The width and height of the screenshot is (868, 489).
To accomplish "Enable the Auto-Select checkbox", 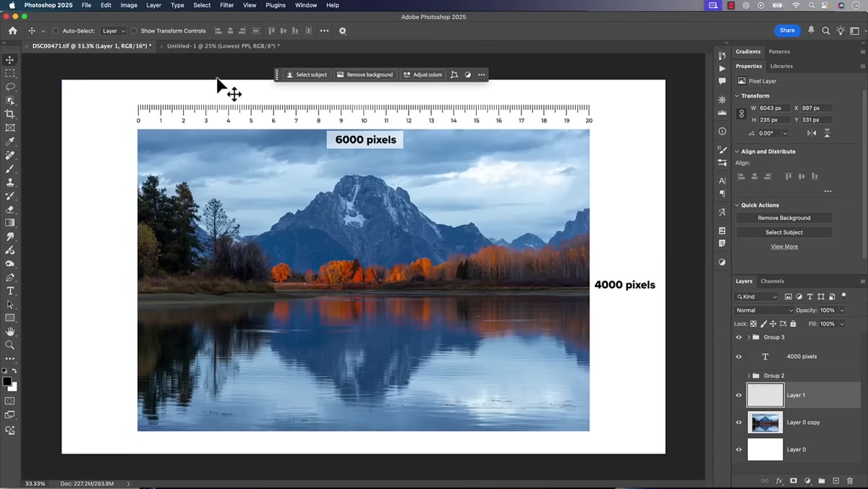I will (56, 31).
